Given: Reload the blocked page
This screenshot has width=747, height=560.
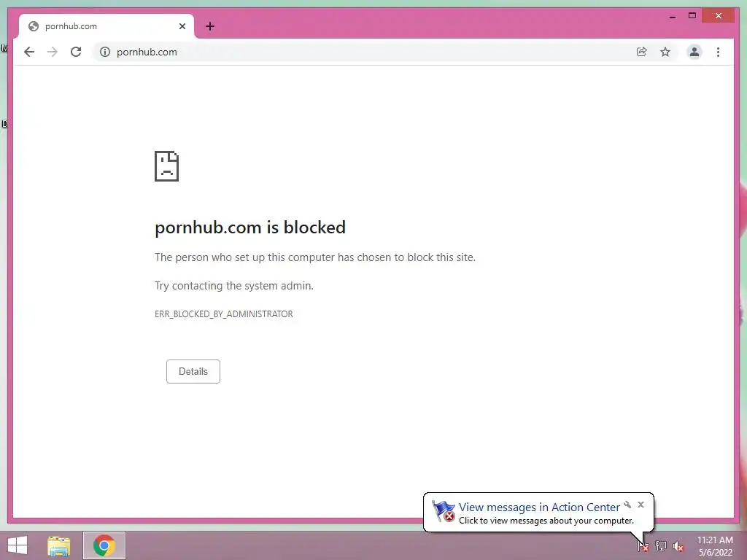Looking at the screenshot, I should 76,52.
